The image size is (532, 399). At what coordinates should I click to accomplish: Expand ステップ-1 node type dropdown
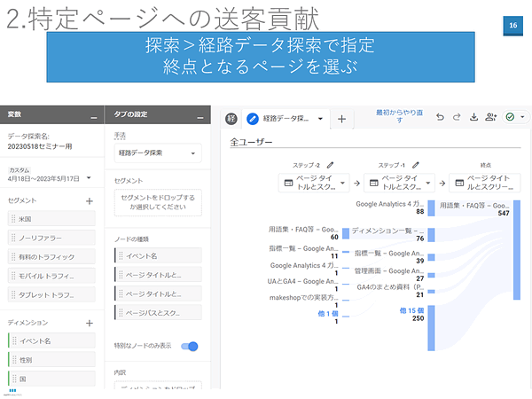point(428,183)
